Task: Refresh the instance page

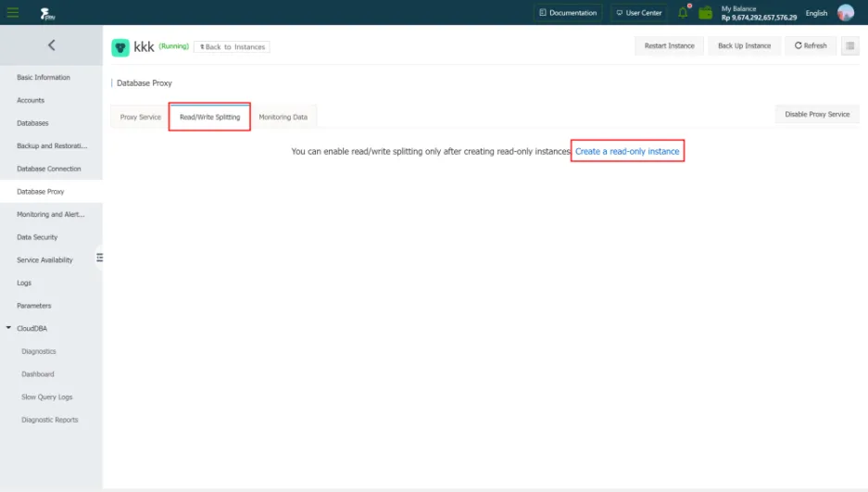Action: coord(811,46)
